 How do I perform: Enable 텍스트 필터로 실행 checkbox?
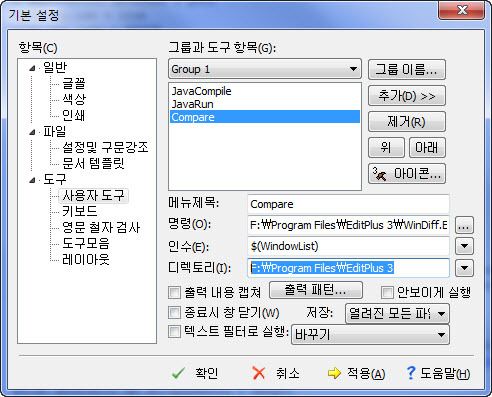(x=174, y=332)
